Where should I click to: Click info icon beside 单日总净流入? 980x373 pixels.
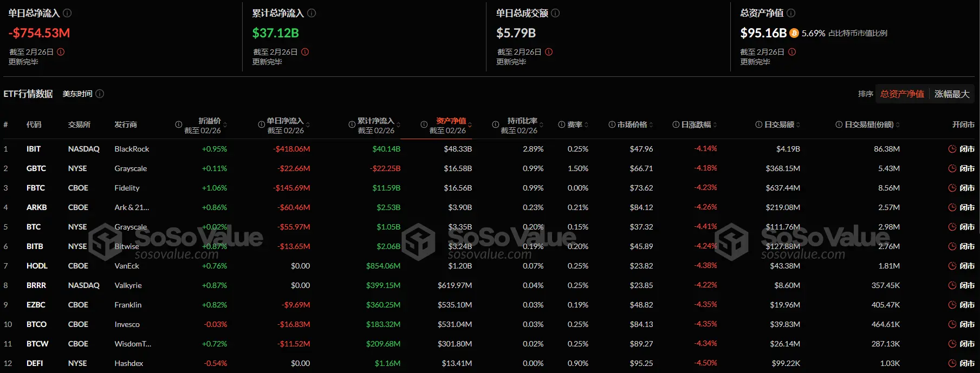point(67,13)
